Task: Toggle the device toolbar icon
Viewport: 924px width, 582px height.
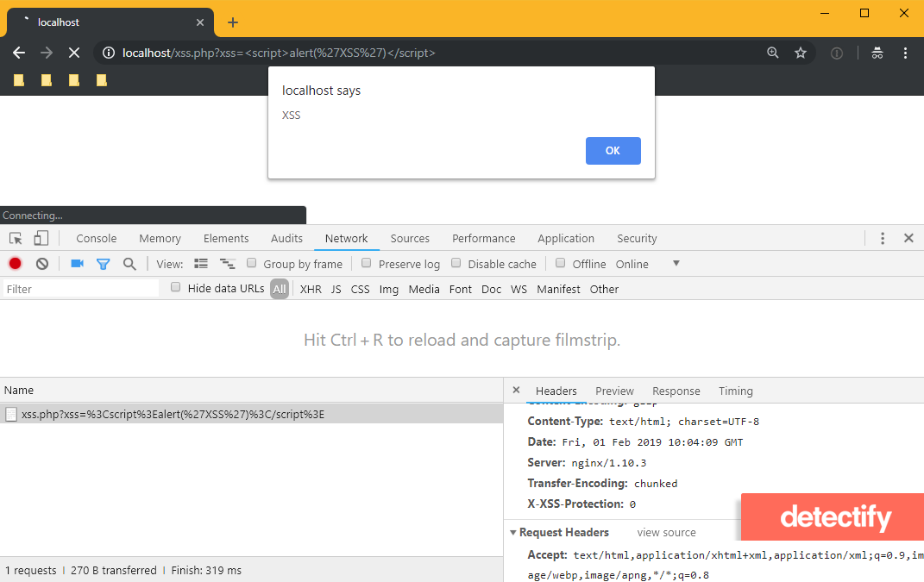Action: coord(40,237)
